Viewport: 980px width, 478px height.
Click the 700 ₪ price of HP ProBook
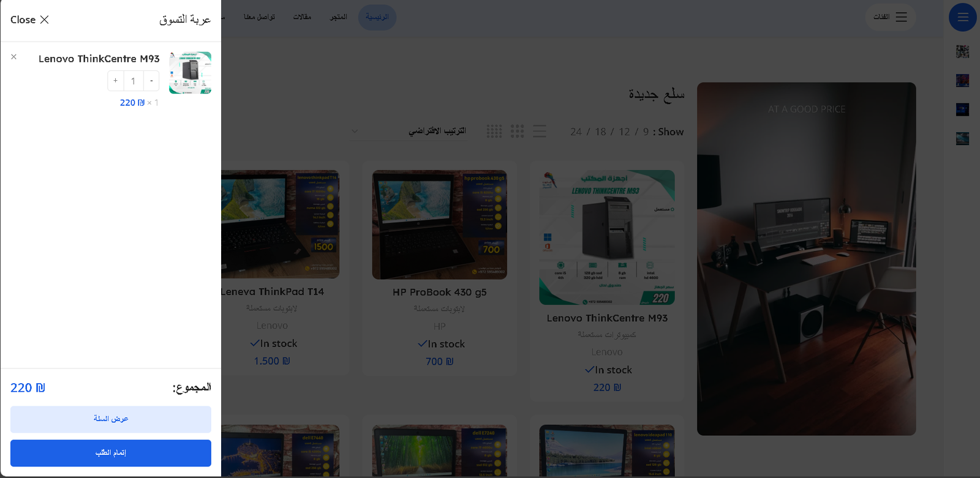tap(440, 362)
